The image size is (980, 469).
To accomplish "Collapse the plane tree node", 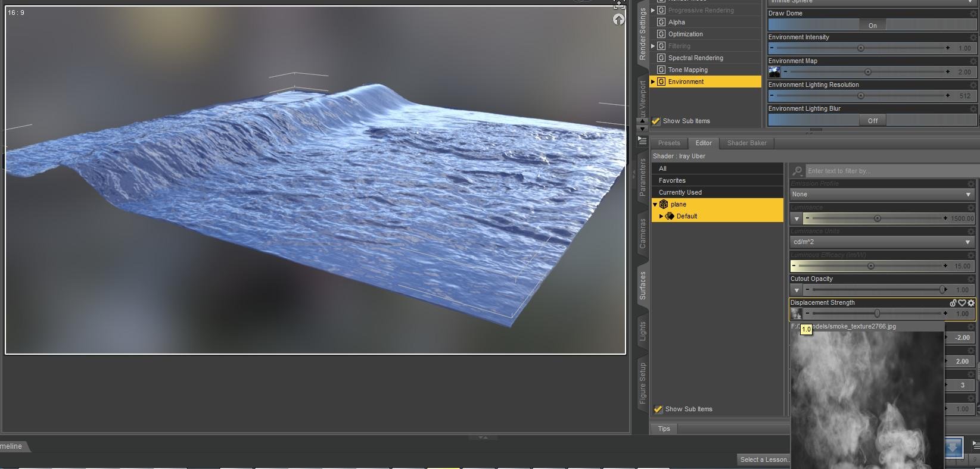I will click(x=655, y=204).
